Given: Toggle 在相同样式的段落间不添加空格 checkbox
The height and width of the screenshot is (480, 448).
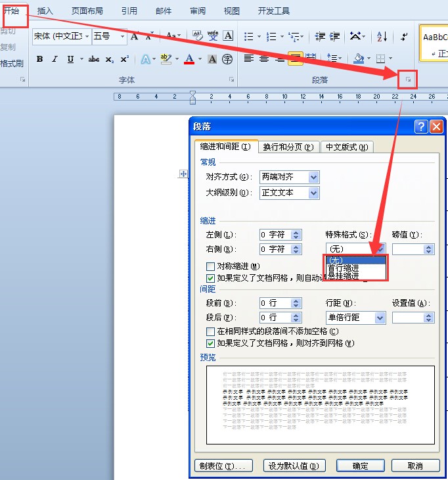Looking at the screenshot, I should pos(210,331).
